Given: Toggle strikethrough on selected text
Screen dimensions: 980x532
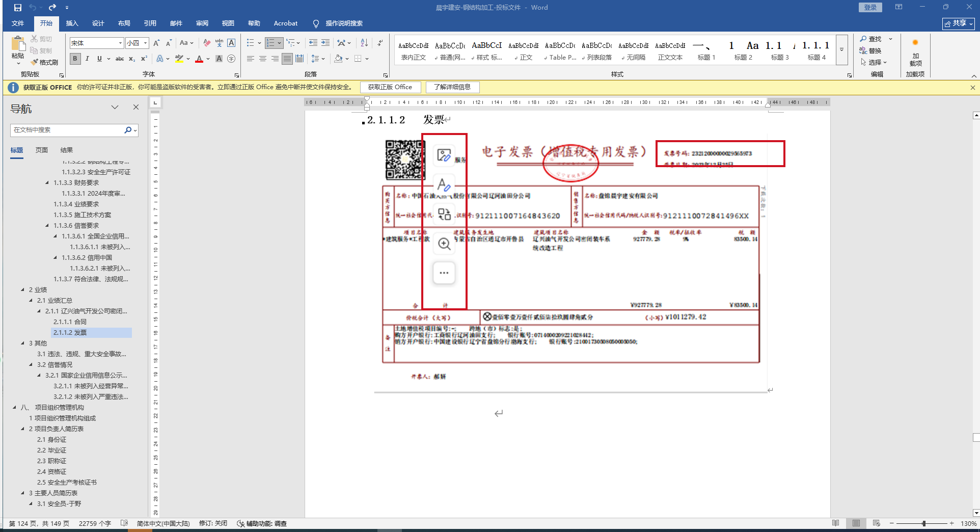Looking at the screenshot, I should (120, 59).
